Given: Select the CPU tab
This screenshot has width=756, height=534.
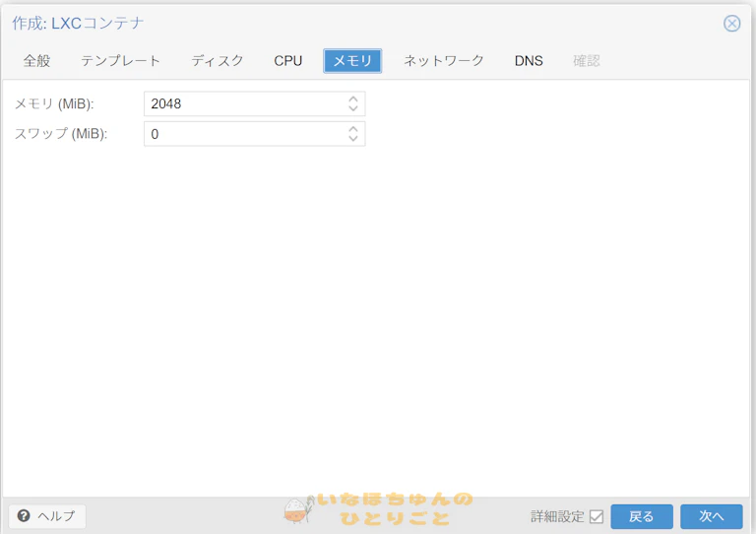Looking at the screenshot, I should pos(287,61).
